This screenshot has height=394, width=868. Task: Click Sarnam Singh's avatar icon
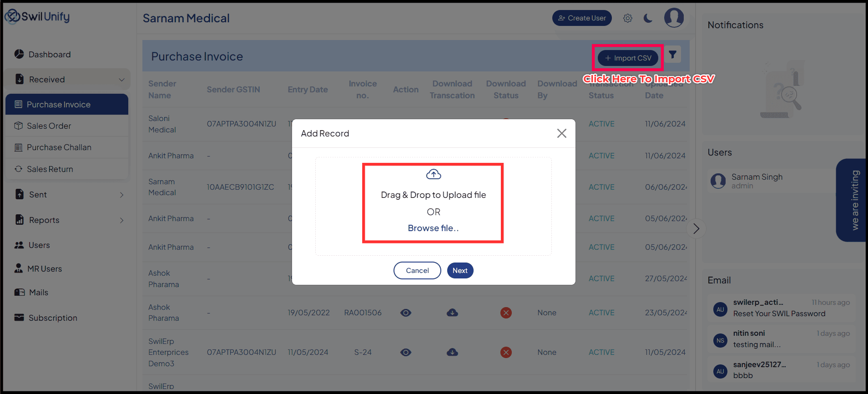coord(718,181)
